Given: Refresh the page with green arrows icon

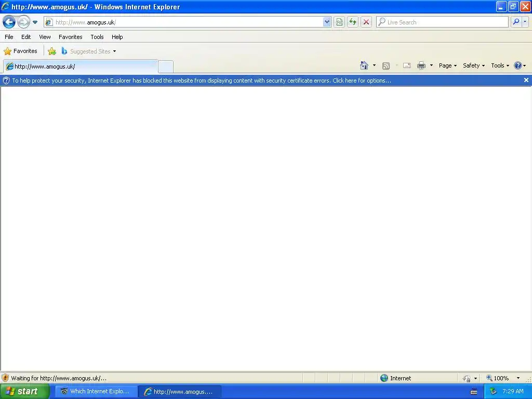Looking at the screenshot, I should pyautogui.click(x=353, y=22).
